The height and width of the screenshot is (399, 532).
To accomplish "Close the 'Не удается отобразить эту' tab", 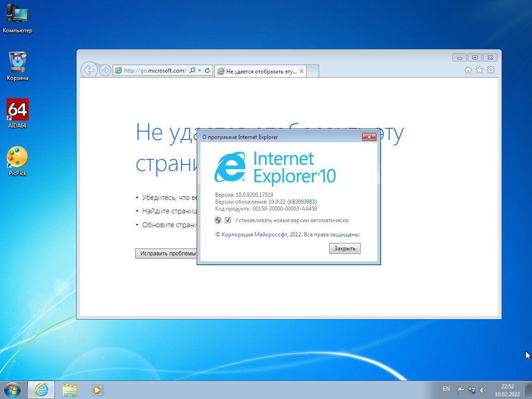I will [301, 71].
